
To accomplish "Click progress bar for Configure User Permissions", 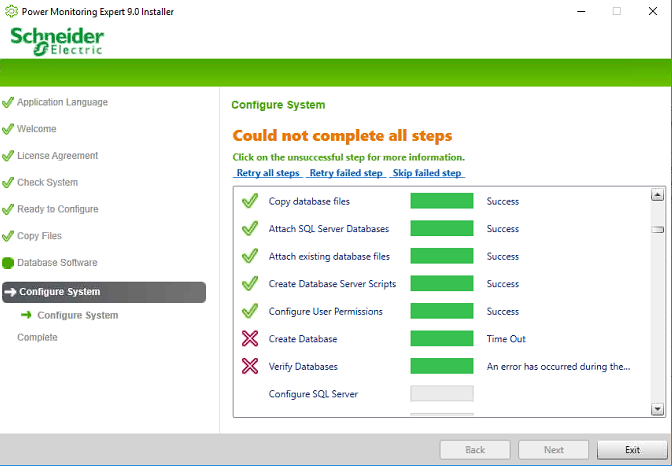I will pos(442,311).
